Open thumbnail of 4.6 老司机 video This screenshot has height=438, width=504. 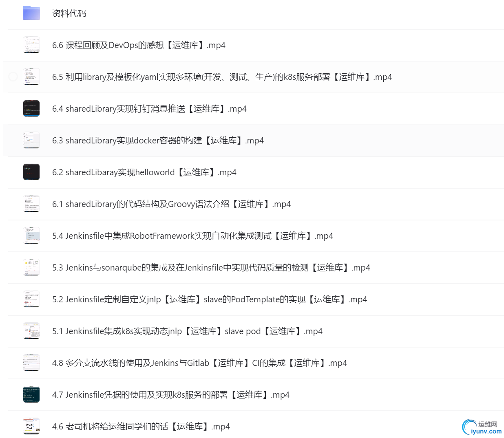[x=31, y=426]
